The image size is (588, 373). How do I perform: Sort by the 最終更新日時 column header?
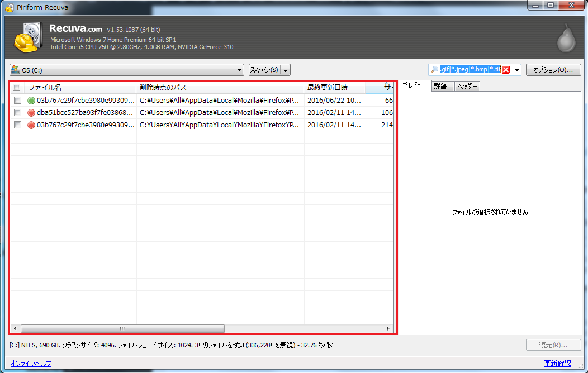pos(335,88)
